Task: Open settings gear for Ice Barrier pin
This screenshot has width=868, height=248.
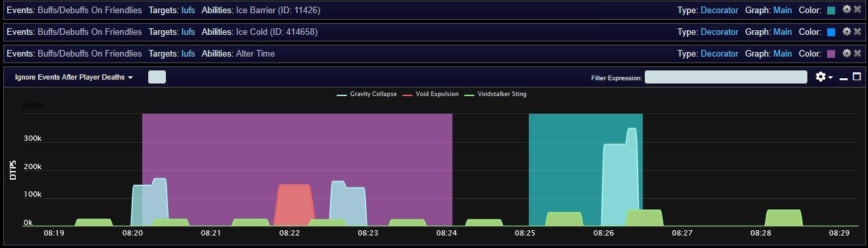Action: click(847, 10)
